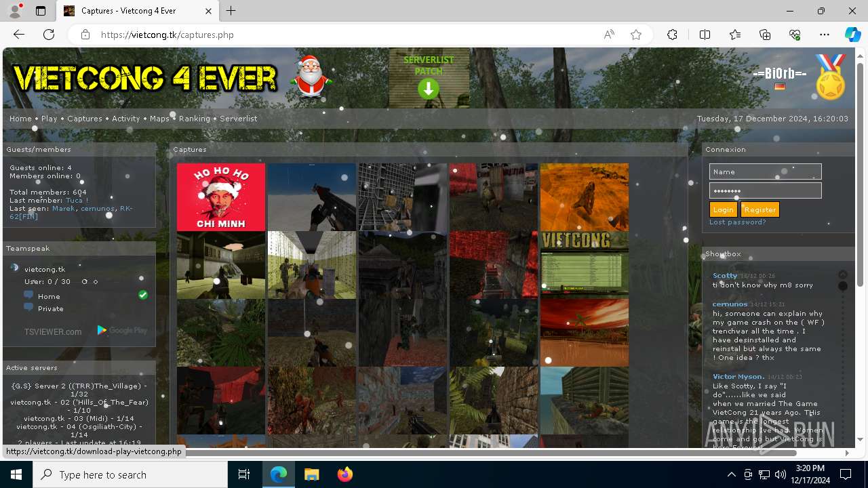The image size is (868, 488).
Task: Add this page to favorites star
Action: (x=636, y=35)
